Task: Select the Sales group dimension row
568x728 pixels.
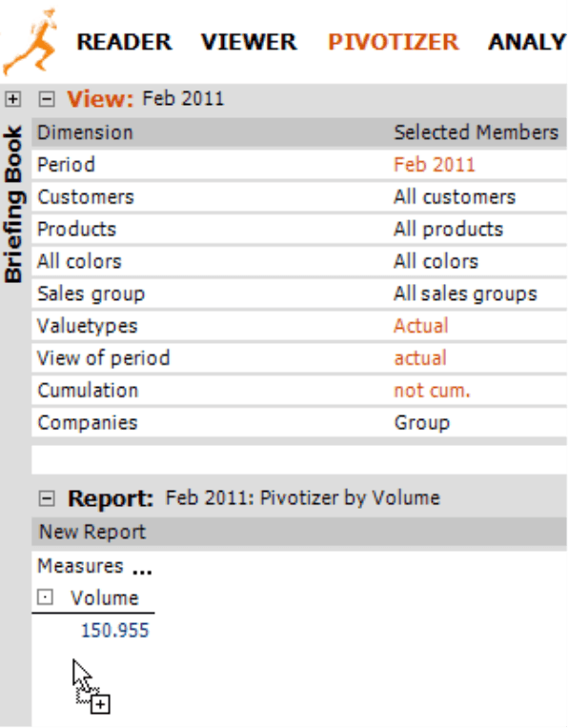Action: click(x=299, y=293)
